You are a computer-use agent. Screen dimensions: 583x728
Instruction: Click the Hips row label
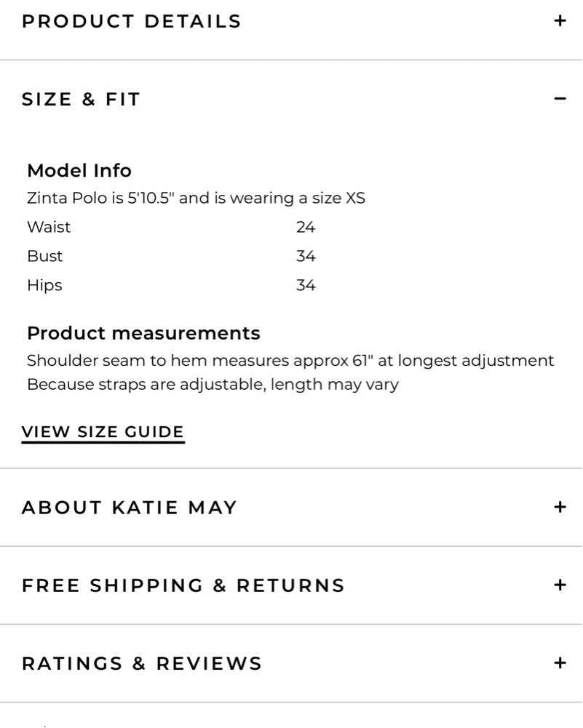click(x=44, y=285)
